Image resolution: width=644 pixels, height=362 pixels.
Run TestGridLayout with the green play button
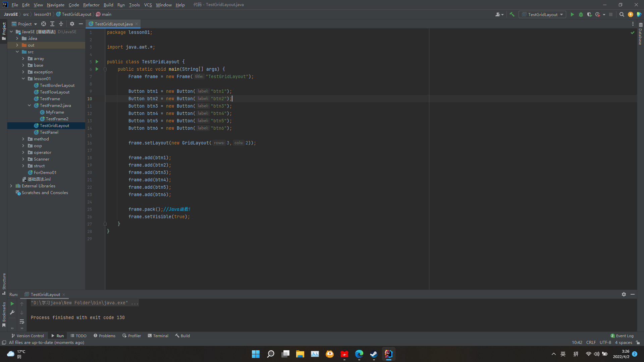click(x=572, y=14)
